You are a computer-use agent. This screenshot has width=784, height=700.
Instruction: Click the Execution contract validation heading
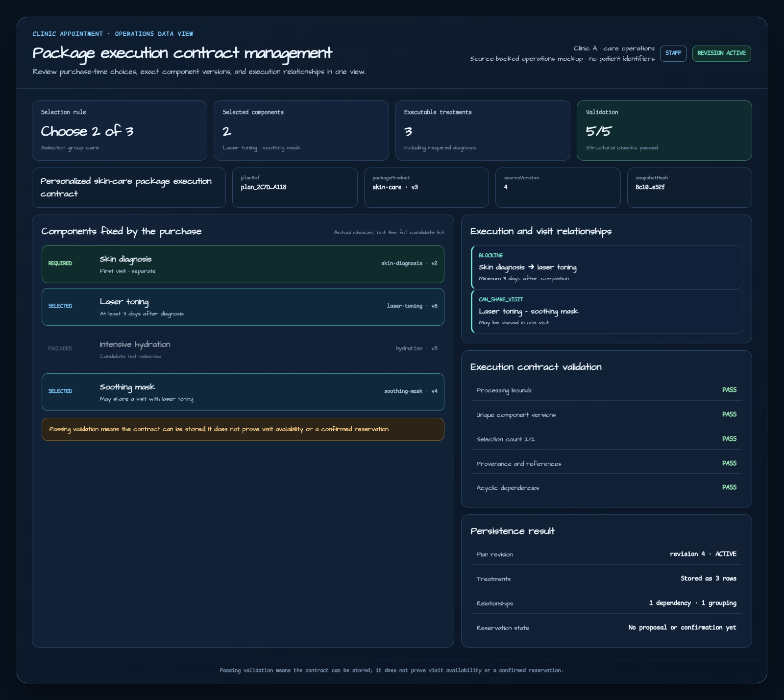pyautogui.click(x=536, y=367)
